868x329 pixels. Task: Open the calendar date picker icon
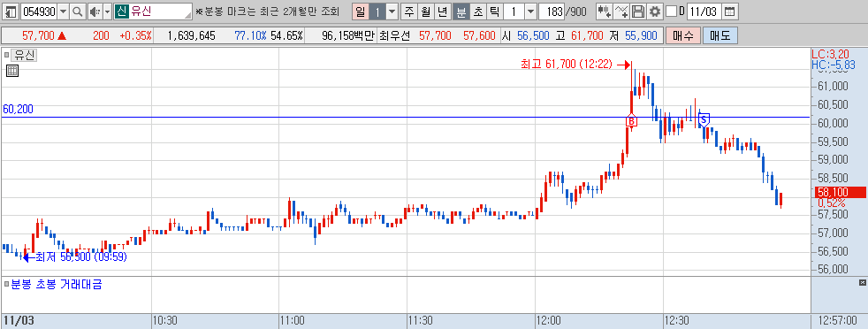pyautogui.click(x=730, y=11)
